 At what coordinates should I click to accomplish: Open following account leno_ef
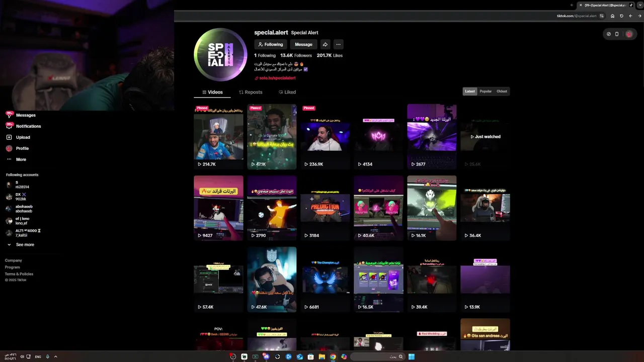[x=18, y=221]
